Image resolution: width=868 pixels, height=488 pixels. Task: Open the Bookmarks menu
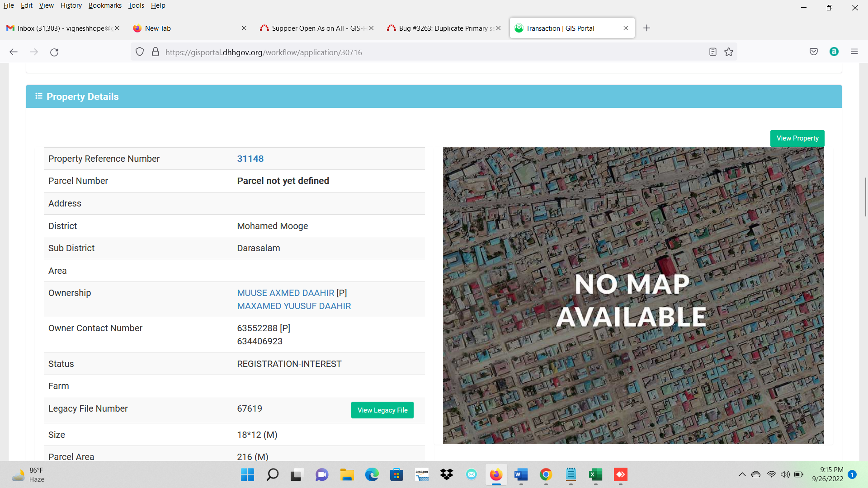(105, 5)
